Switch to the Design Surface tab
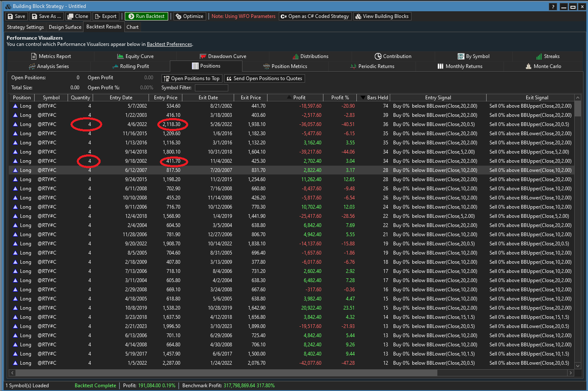The height and width of the screenshot is (391, 588). [x=65, y=27]
